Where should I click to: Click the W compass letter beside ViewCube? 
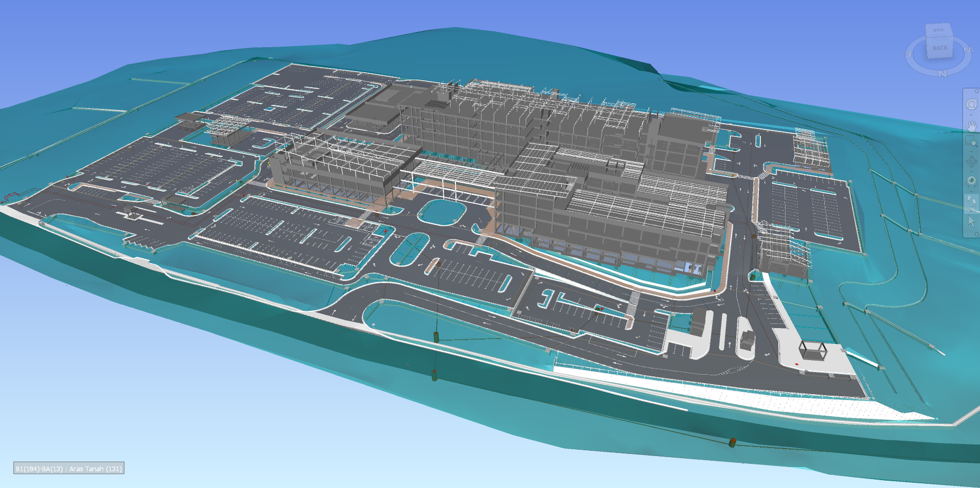tap(968, 50)
